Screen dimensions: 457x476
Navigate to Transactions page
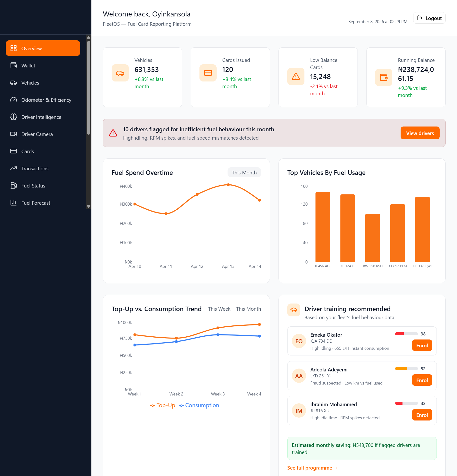click(x=43, y=168)
